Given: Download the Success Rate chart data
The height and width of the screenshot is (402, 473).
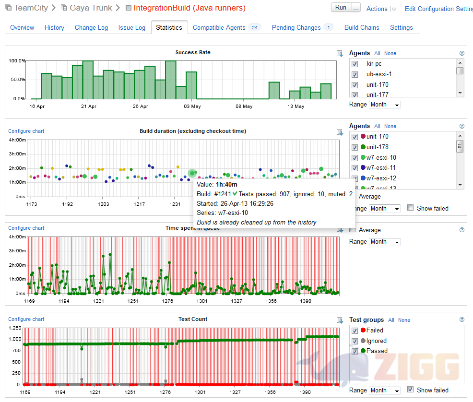Looking at the screenshot, I should pyautogui.click(x=340, y=53).
